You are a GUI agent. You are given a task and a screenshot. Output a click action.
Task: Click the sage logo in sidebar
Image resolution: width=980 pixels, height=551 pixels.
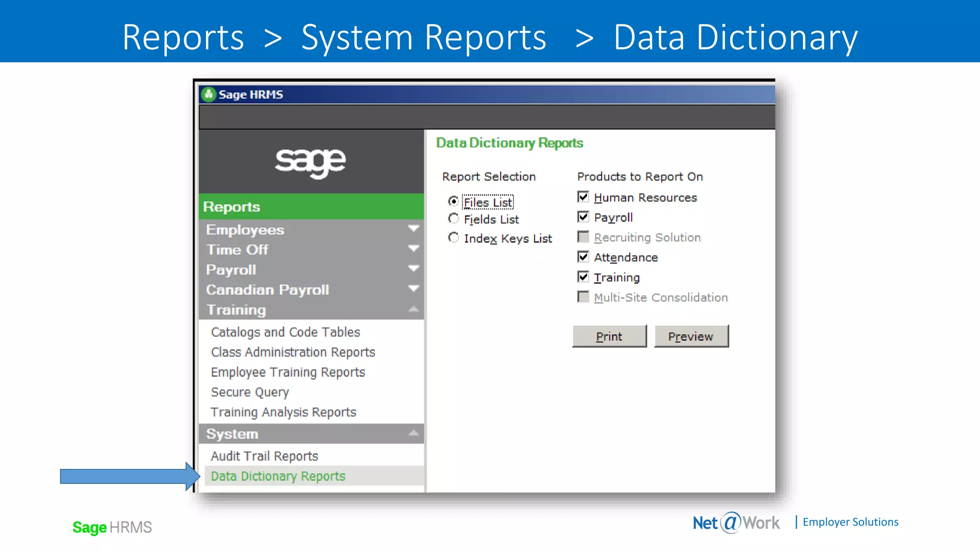310,162
